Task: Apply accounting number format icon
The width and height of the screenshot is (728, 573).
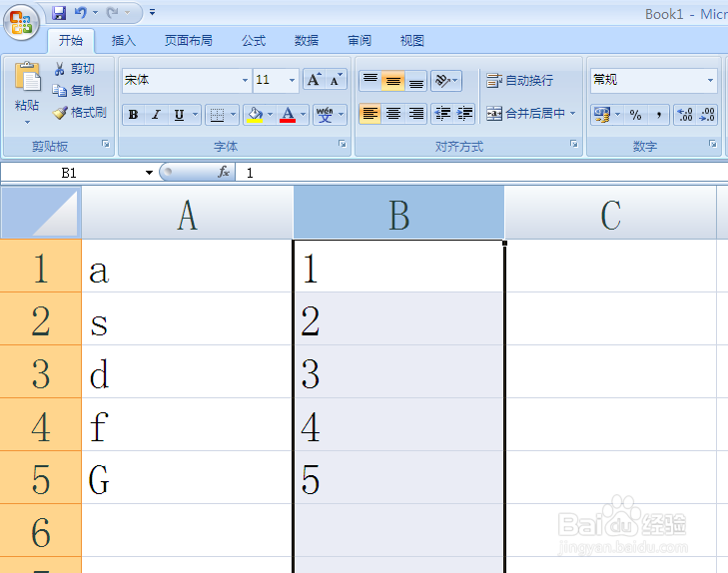Action: (601, 115)
